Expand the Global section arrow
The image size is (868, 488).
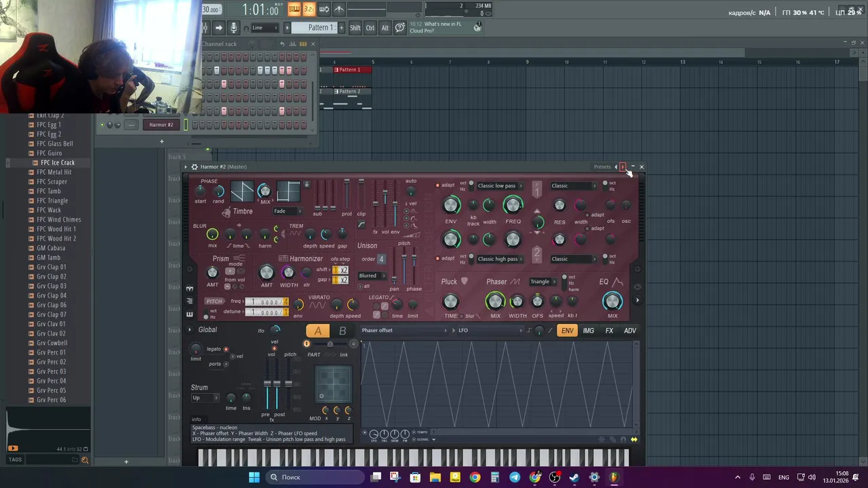pyautogui.click(x=190, y=330)
